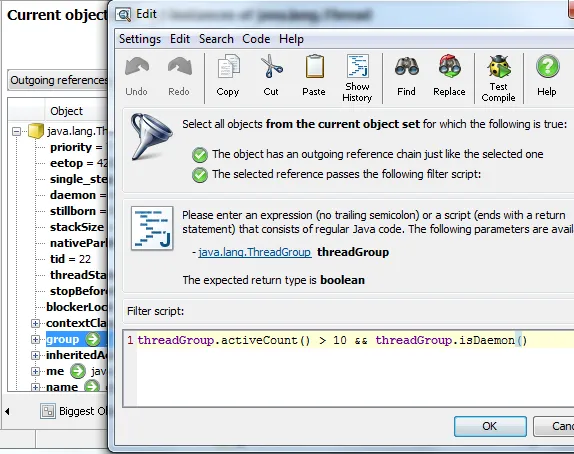Open the Settings menu
The width and height of the screenshot is (574, 454).
140,39
